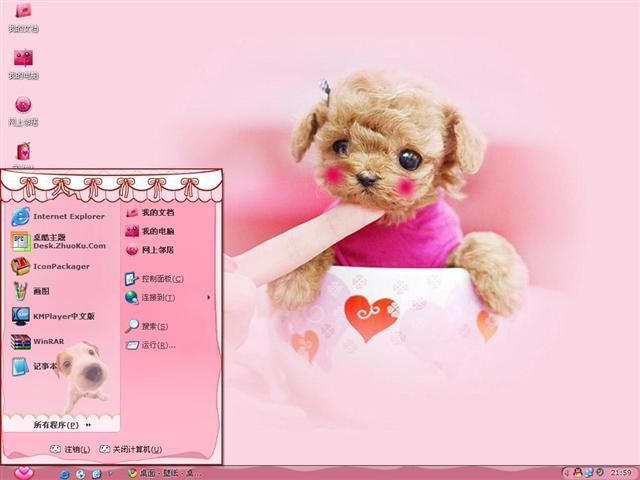Click the tray icon beside the clock

point(599,473)
